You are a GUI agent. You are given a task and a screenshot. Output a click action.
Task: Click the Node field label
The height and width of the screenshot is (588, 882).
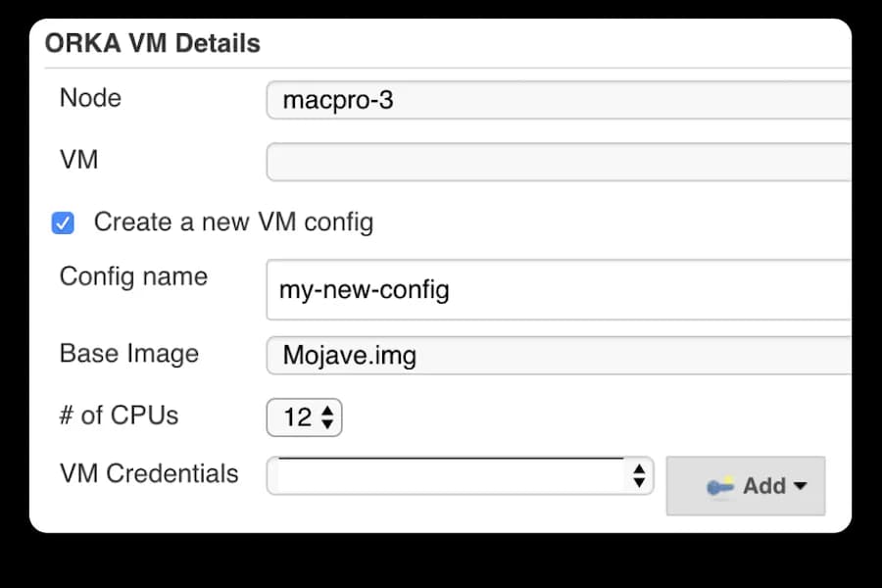pyautogui.click(x=90, y=98)
